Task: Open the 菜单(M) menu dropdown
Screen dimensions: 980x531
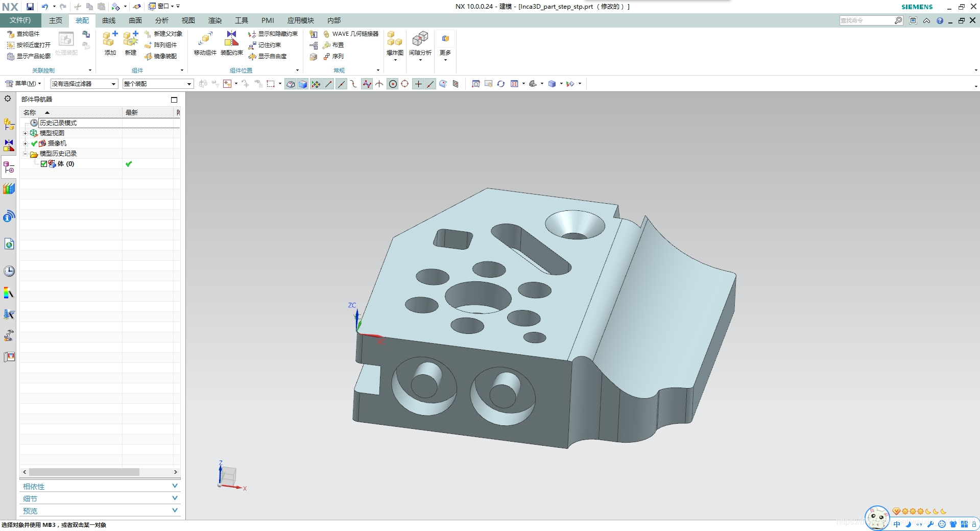Action: point(23,83)
